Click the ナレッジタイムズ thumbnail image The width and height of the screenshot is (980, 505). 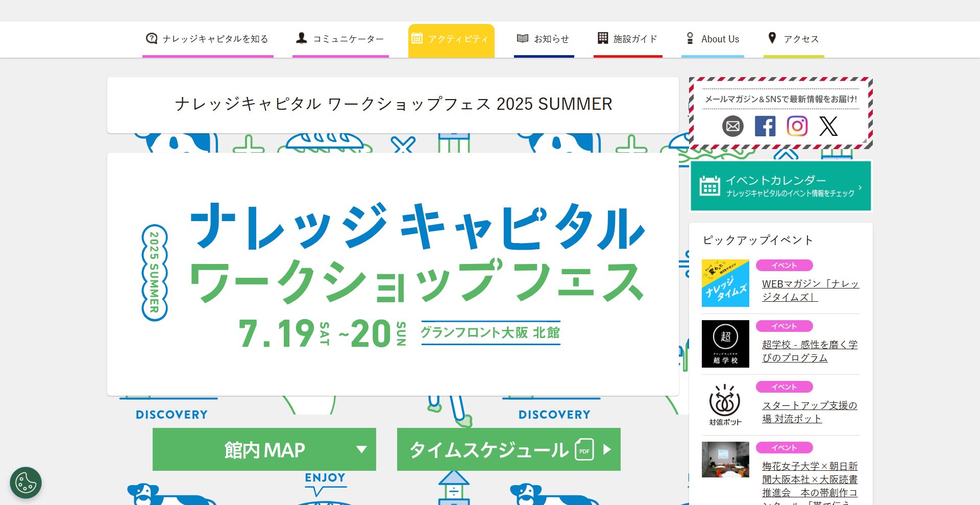[x=725, y=283]
